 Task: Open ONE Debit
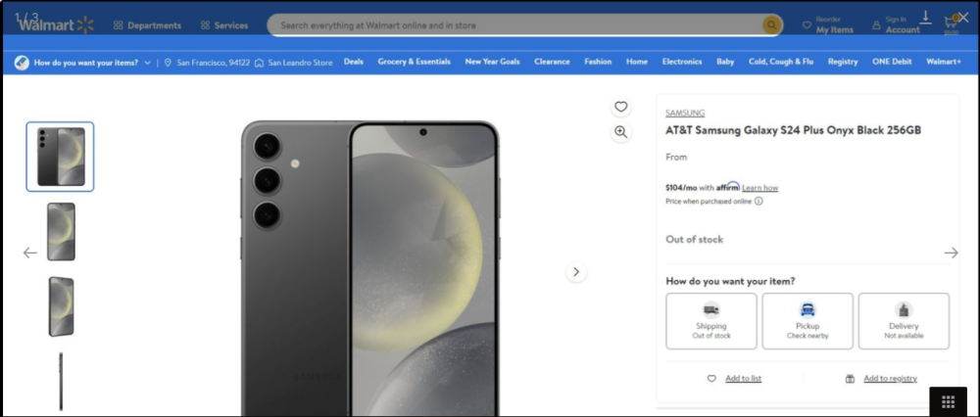point(892,62)
